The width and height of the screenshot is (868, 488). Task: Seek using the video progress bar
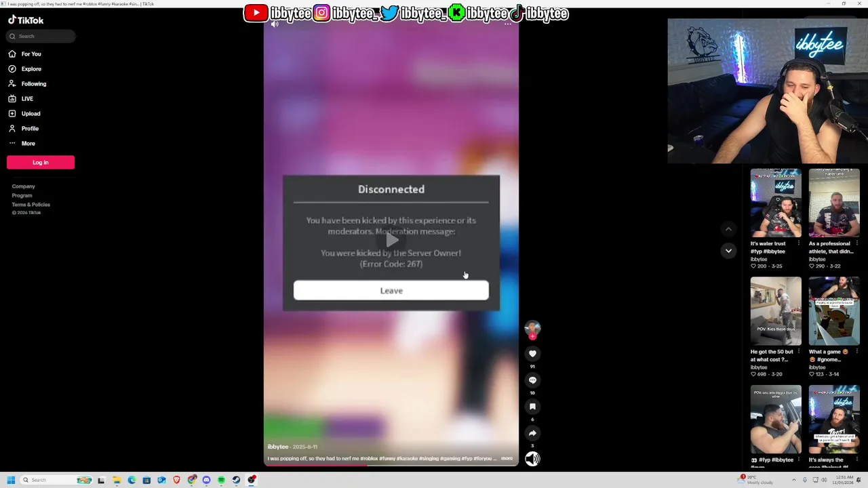point(391,465)
